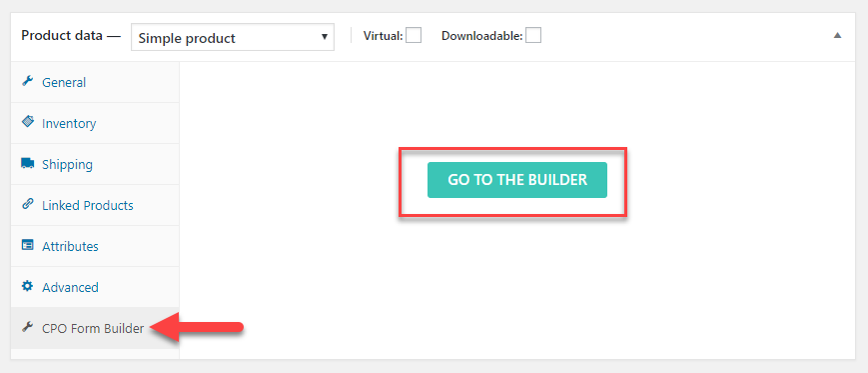Click the GO TO THE BUILDER button
868x373 pixels.
[517, 180]
